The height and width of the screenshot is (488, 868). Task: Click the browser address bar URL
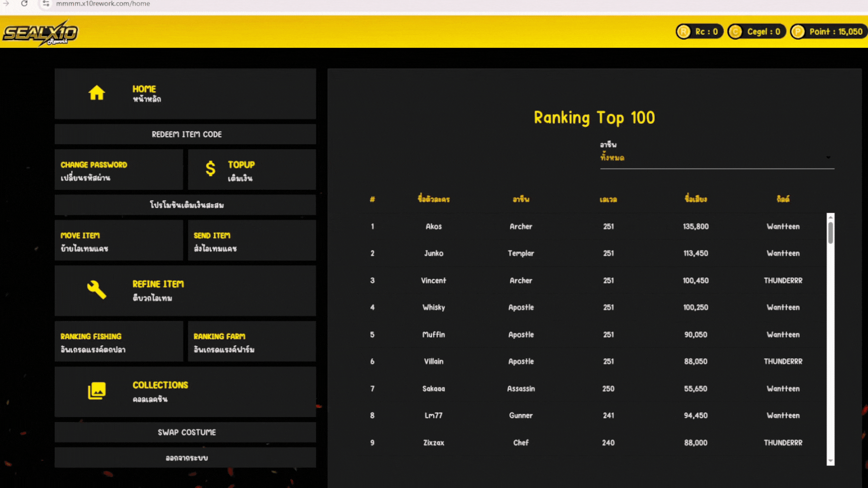tap(103, 4)
